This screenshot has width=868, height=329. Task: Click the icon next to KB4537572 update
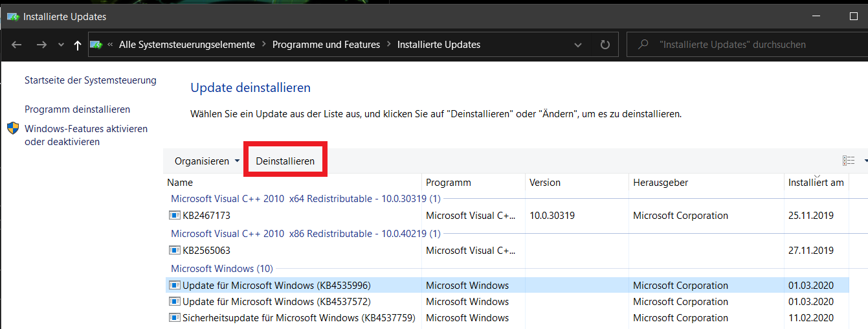(x=175, y=302)
